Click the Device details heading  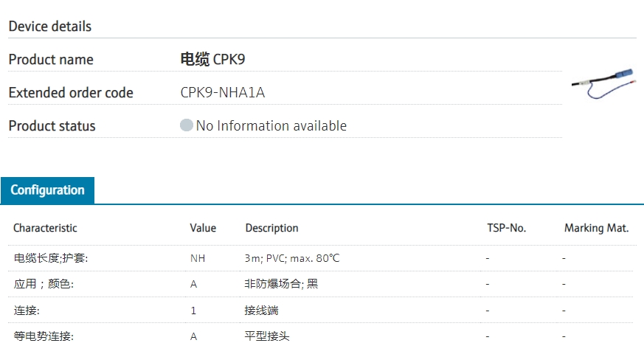click(x=50, y=27)
